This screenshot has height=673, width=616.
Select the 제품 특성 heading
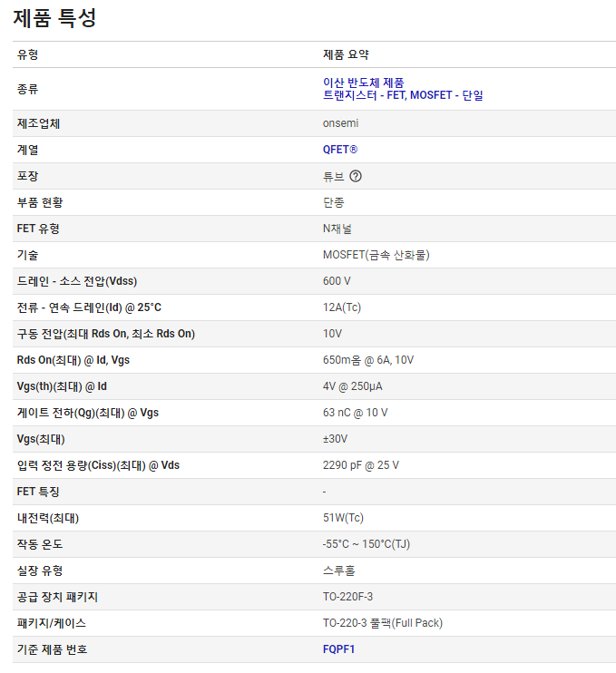pyautogui.click(x=54, y=17)
